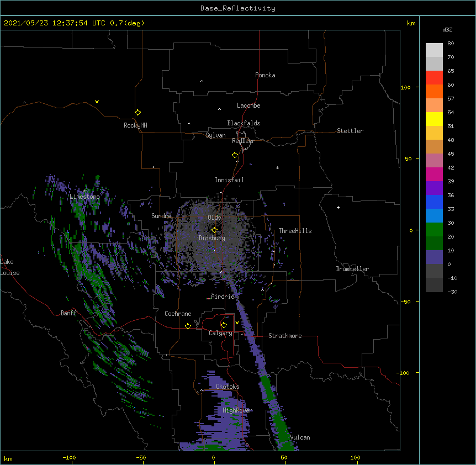Click the yellow diamond marker south of RedDeer

tap(235, 155)
